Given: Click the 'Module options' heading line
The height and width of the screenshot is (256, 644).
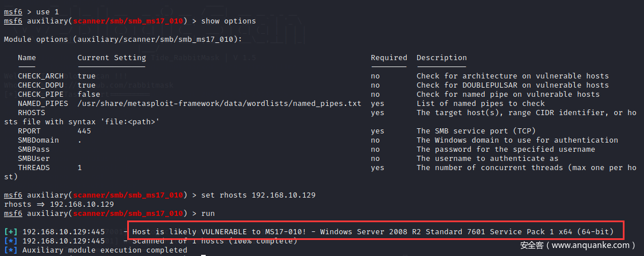Looking at the screenshot, I should tap(123, 40).
